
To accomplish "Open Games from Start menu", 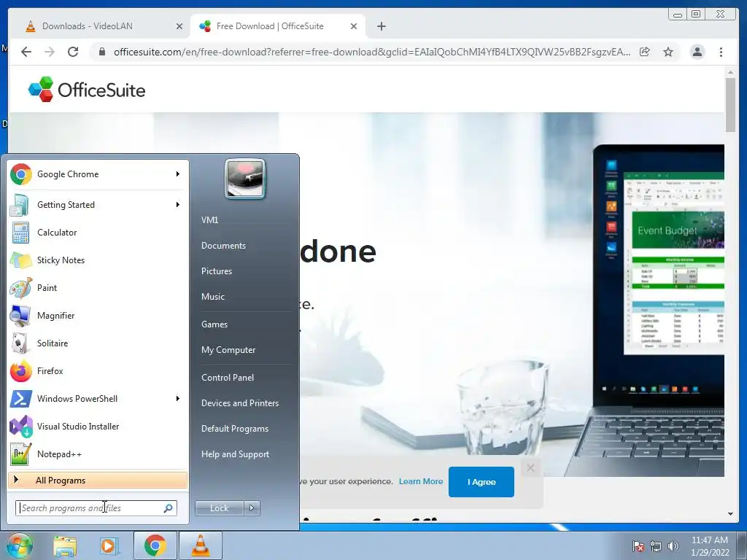I will point(214,324).
